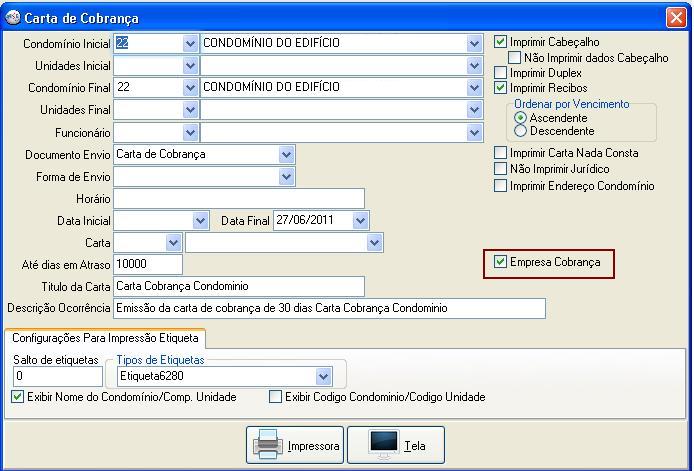This screenshot has height=471, width=694.
Task: Check Imprimir Carta Nada Consta
Action: (x=501, y=153)
